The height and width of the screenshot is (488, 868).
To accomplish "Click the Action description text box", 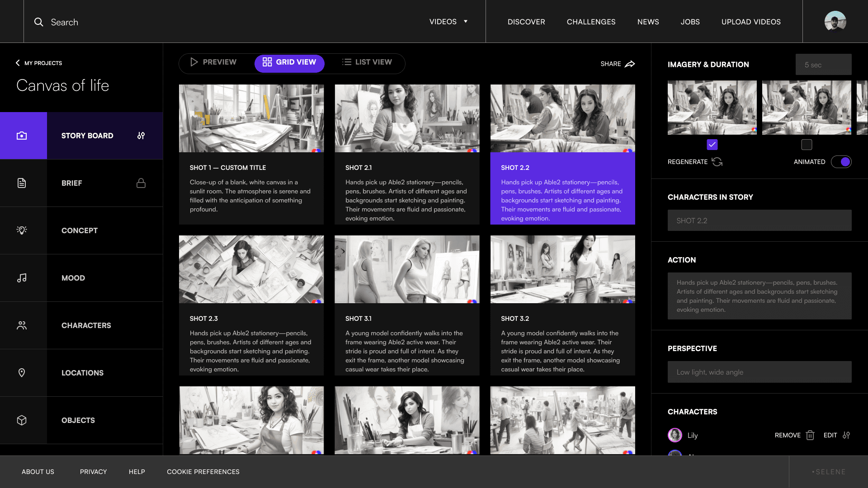I will (x=759, y=296).
